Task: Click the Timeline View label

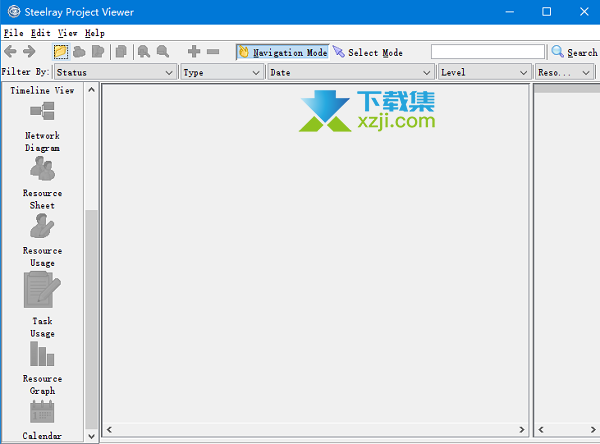Action: (42, 91)
